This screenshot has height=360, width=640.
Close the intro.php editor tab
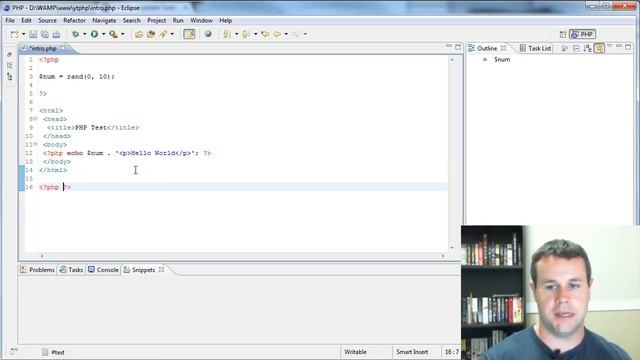[x=63, y=48]
